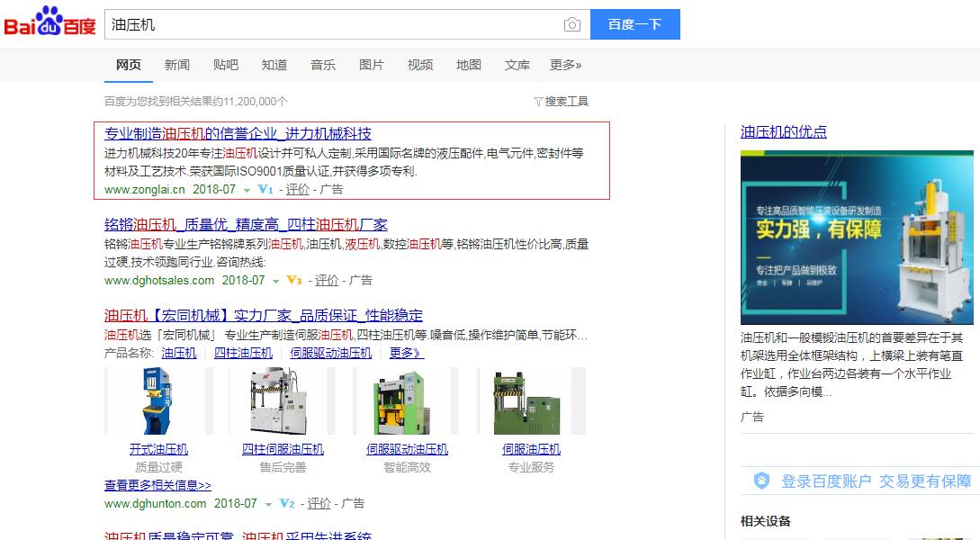Click the 伺服油压机 caption link
The height and width of the screenshot is (540, 980).
pyautogui.click(x=531, y=449)
